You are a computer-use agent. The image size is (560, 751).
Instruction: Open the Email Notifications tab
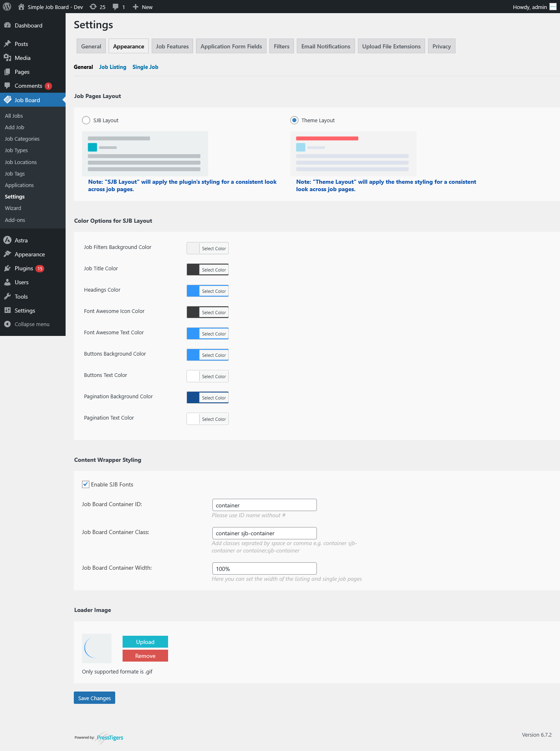tap(326, 46)
